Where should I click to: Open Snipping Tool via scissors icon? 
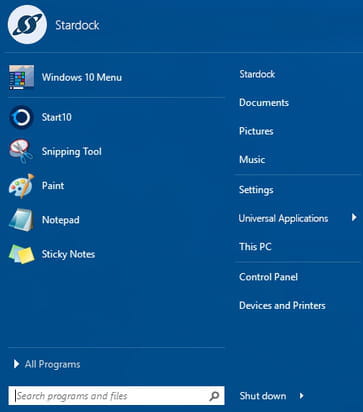tap(21, 151)
